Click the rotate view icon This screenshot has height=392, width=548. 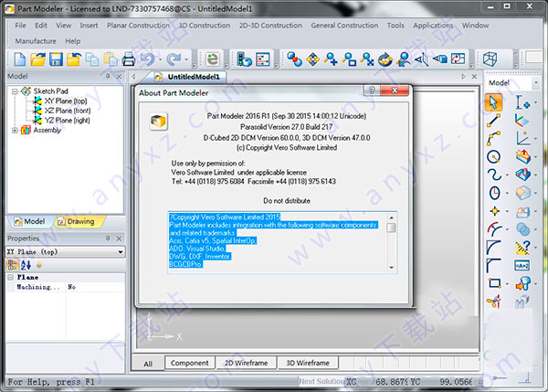pyautogui.click(x=385, y=59)
